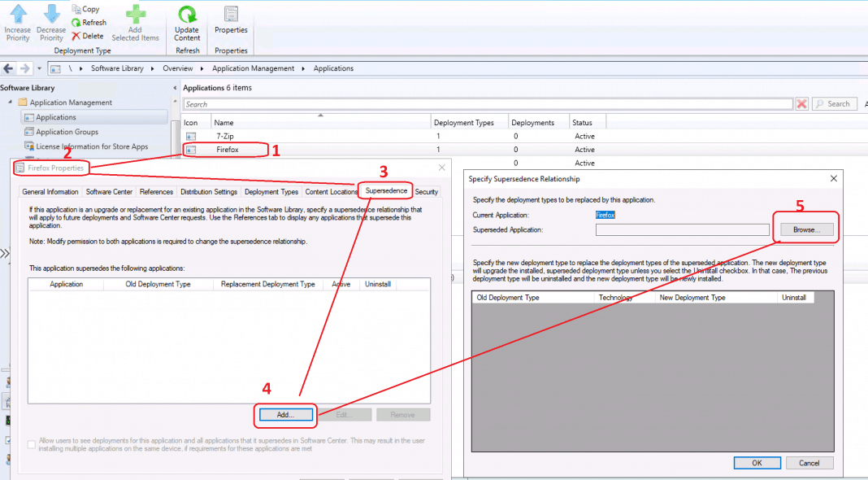Collapse the Application Management tree node
The image size is (868, 480).
click(11, 103)
